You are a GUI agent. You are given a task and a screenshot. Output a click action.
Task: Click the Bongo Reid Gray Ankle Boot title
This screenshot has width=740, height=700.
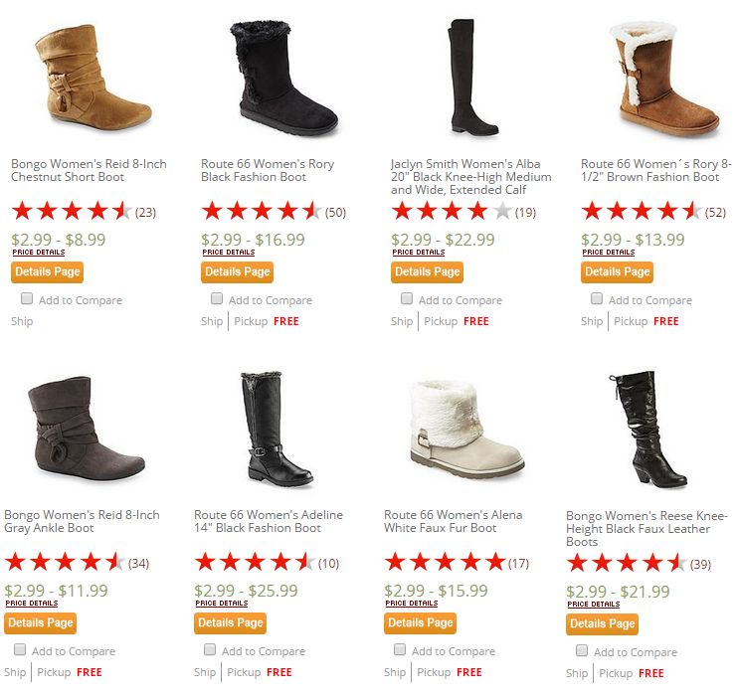tap(83, 521)
